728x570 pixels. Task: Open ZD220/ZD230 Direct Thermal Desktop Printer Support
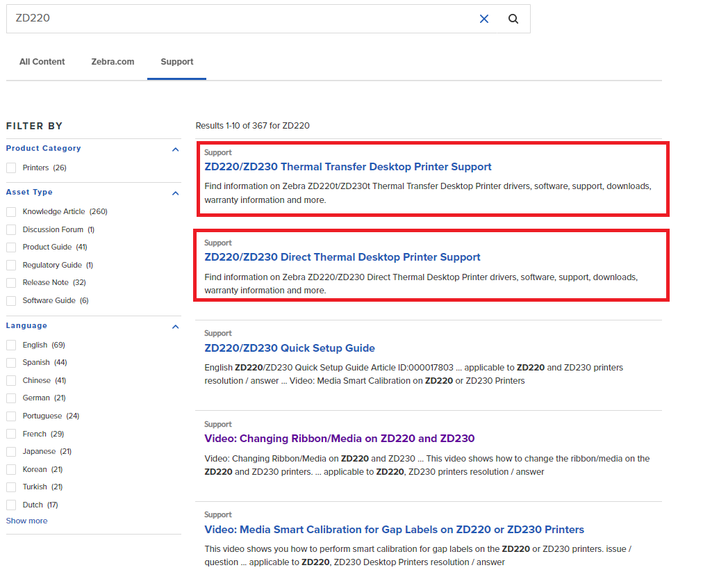[342, 257]
